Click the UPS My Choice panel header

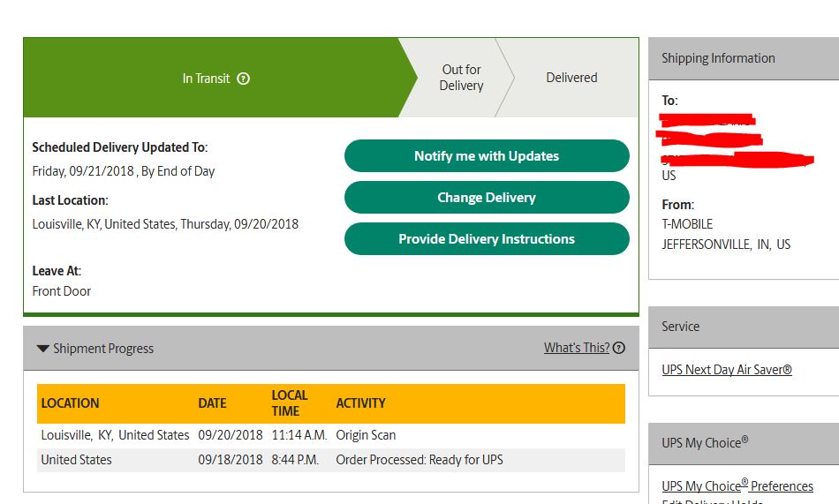pos(744,444)
